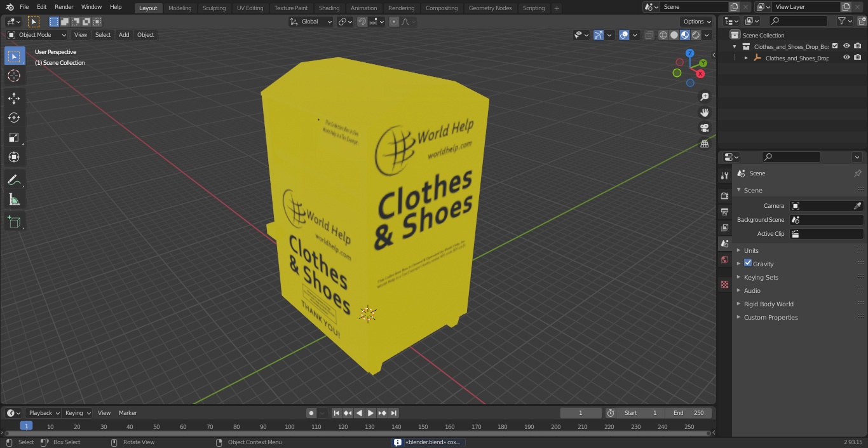Open the Keying dropdown
868x448 pixels.
tap(78, 413)
